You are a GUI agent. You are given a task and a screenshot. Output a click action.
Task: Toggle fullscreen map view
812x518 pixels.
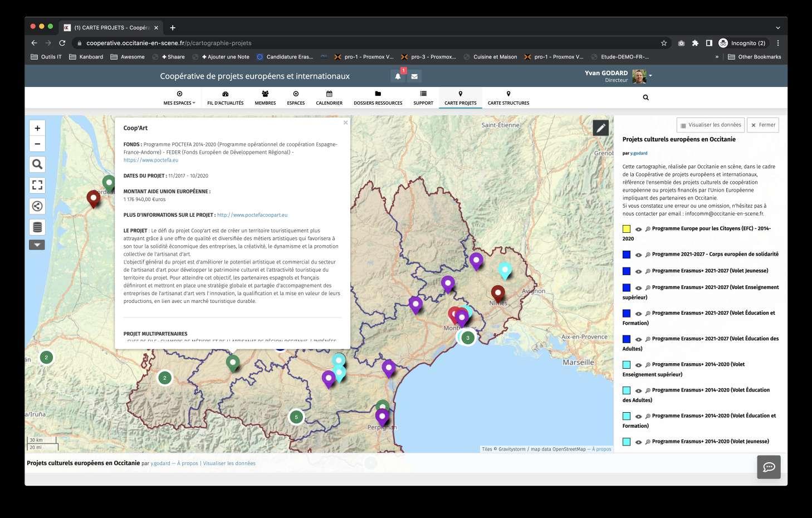tap(37, 185)
